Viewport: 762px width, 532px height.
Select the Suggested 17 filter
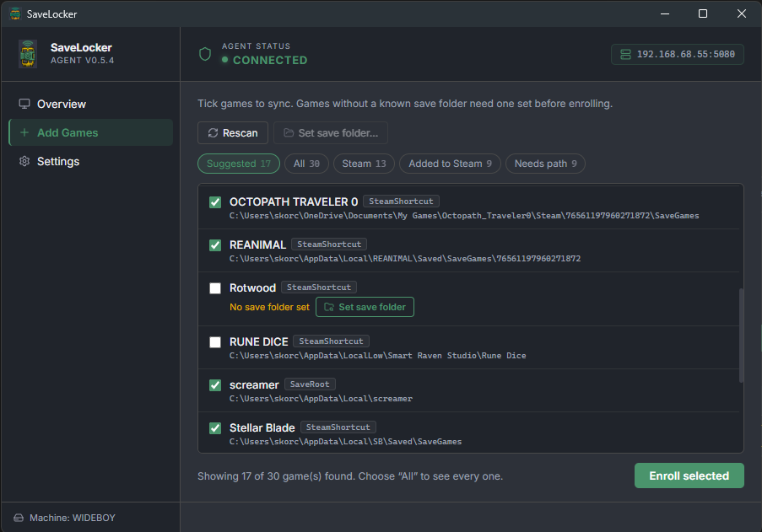(x=239, y=164)
